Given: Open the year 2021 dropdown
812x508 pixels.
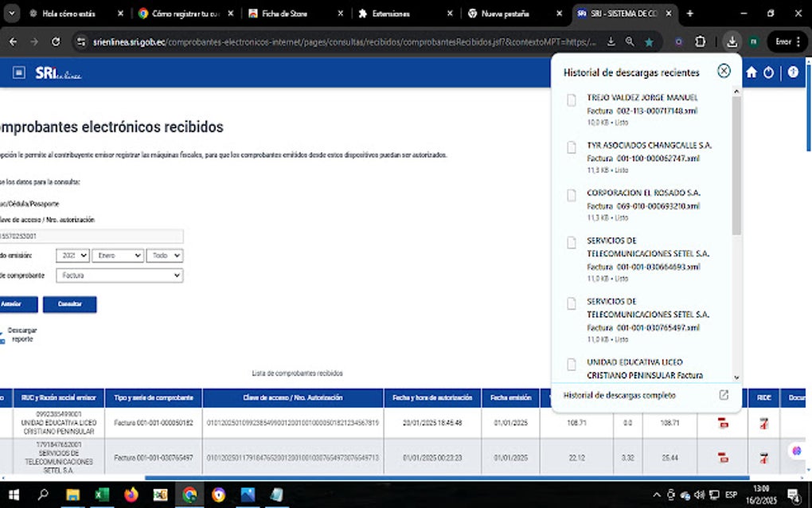Looking at the screenshot, I should pyautogui.click(x=72, y=255).
